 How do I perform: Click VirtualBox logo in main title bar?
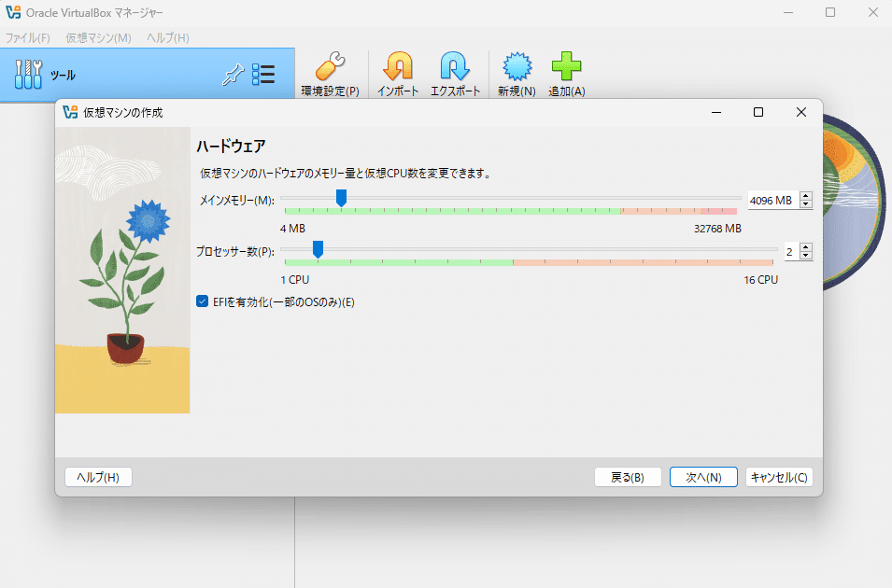pyautogui.click(x=13, y=12)
